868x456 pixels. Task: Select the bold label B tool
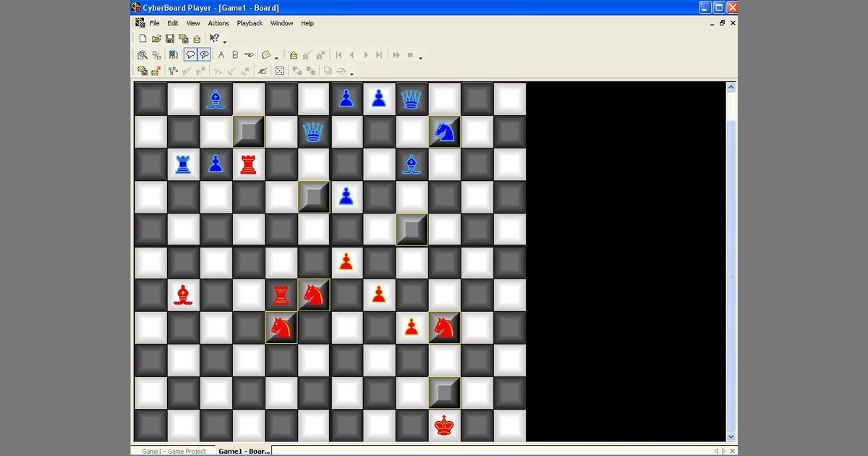tap(235, 54)
